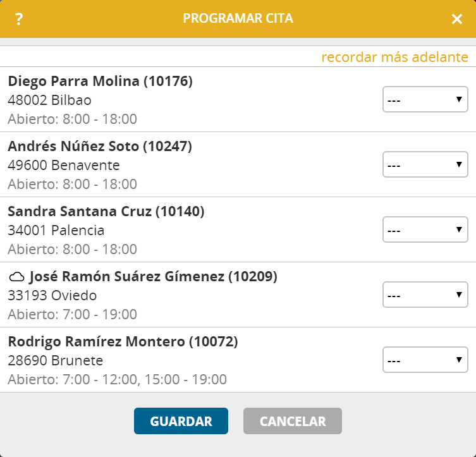Select the Andrés Núñez Soto (10247) name
The width and height of the screenshot is (476, 457).
tap(100, 146)
